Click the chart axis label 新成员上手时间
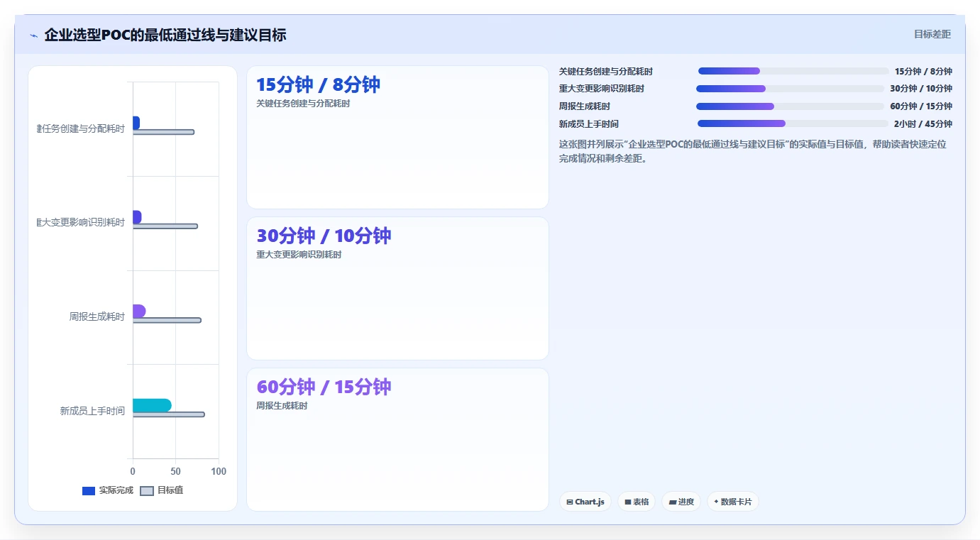 pyautogui.click(x=92, y=411)
